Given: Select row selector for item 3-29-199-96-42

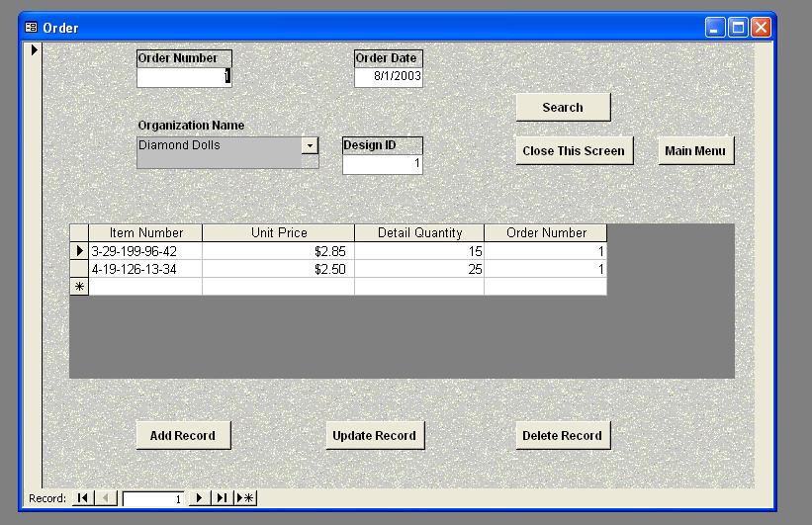Looking at the screenshot, I should pos(79,251).
